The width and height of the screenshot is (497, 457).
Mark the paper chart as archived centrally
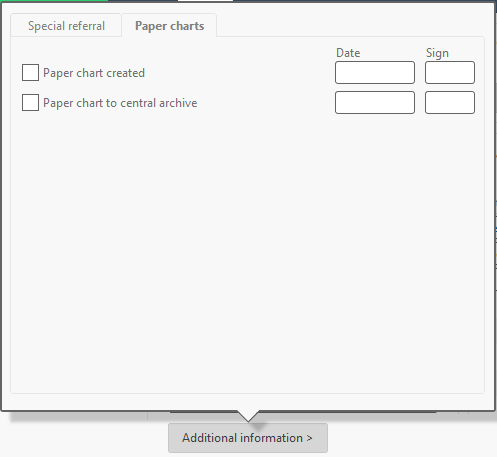[30, 103]
